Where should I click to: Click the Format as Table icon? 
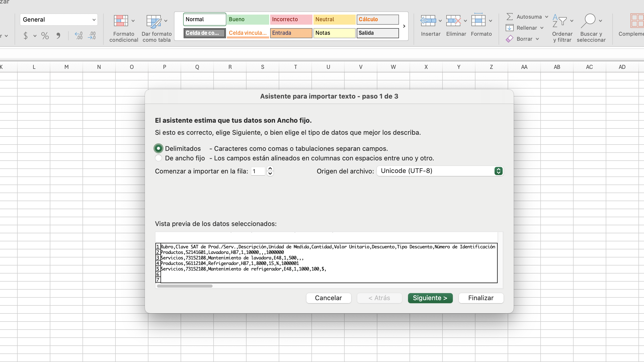[x=154, y=21]
